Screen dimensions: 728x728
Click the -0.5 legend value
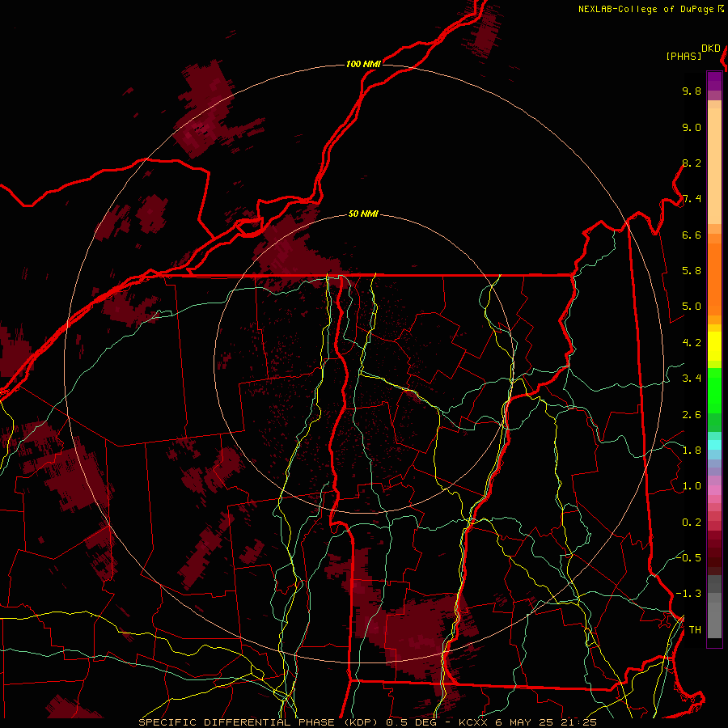[689, 558]
